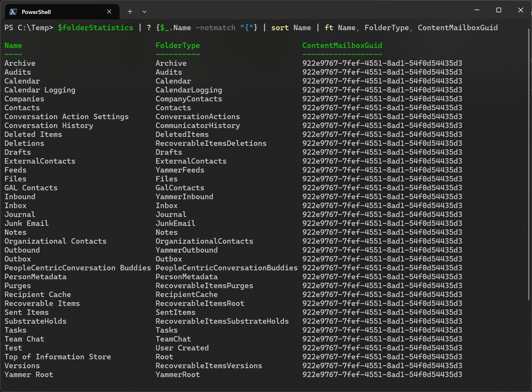Screen dimensions: 532x392
Task: Click the GUID in the Archive row
Action: coord(382,63)
